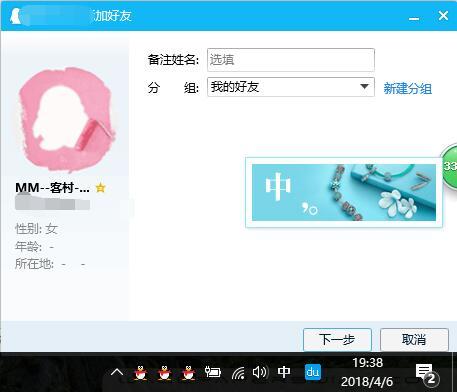Close the 加好友 window
Image resolution: width=457 pixels, height=392 pixels.
(x=443, y=15)
